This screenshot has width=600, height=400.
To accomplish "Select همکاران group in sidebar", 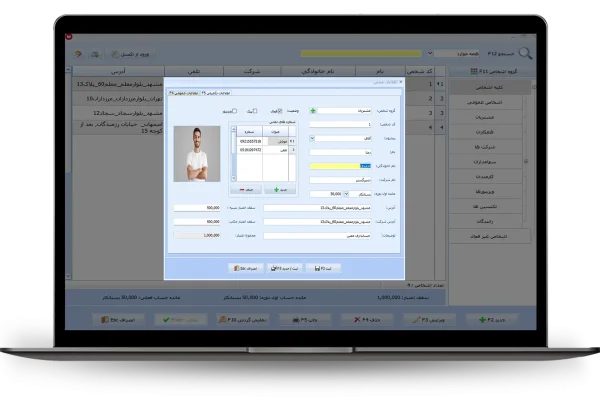I will pos(485,132).
